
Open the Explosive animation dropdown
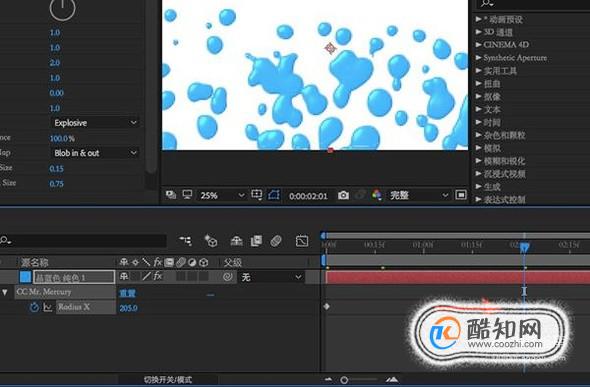pyautogui.click(x=95, y=123)
